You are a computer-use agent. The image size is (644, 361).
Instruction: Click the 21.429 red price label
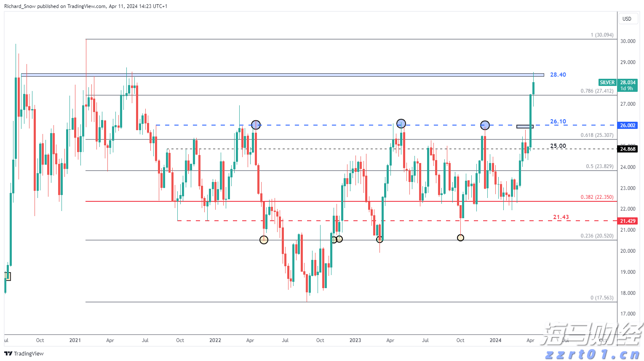[x=627, y=221]
